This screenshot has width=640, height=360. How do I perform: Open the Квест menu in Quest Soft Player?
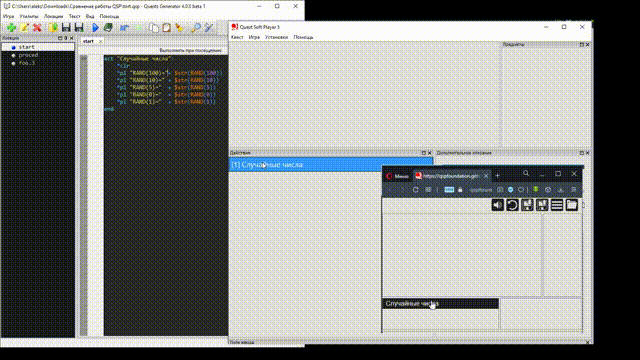click(237, 37)
